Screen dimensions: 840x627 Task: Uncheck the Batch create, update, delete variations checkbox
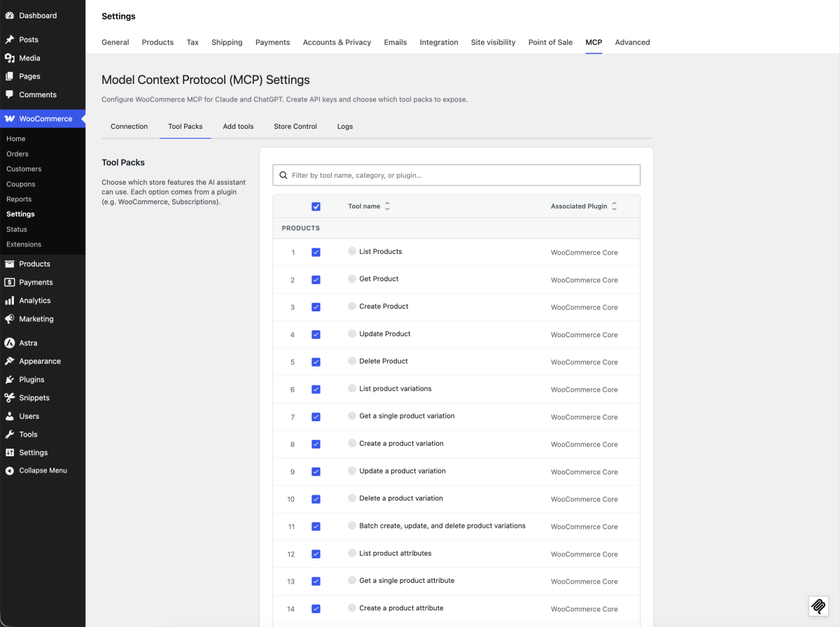tap(316, 526)
